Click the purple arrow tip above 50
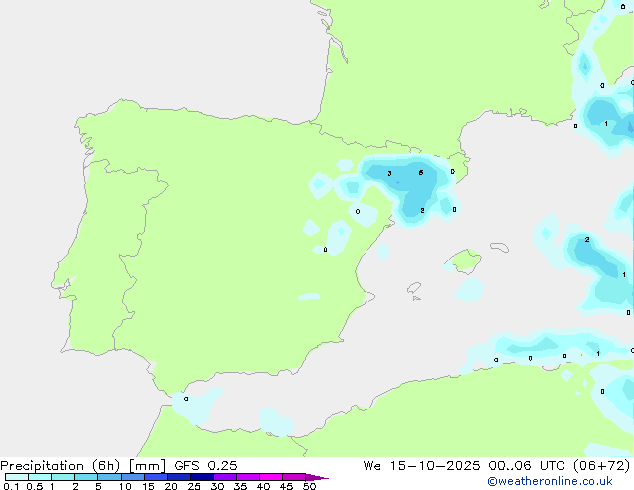The image size is (634, 490). click(317, 477)
